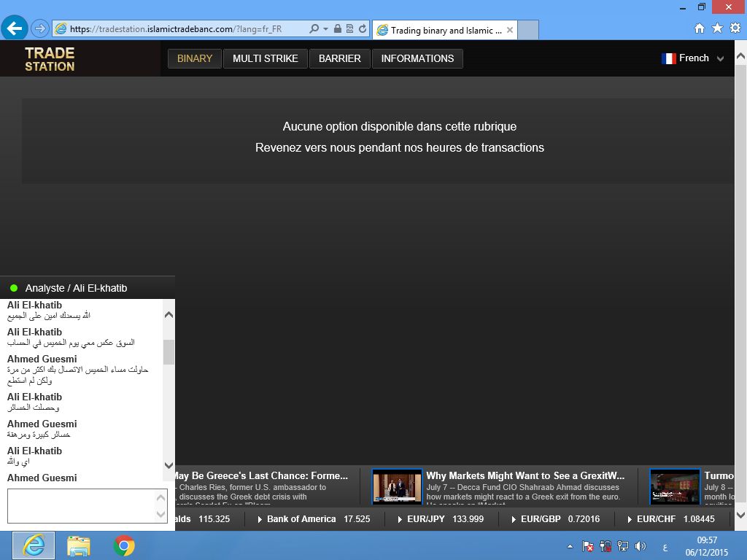Click the power/battery tray icon
The image size is (747, 560).
(605, 546)
